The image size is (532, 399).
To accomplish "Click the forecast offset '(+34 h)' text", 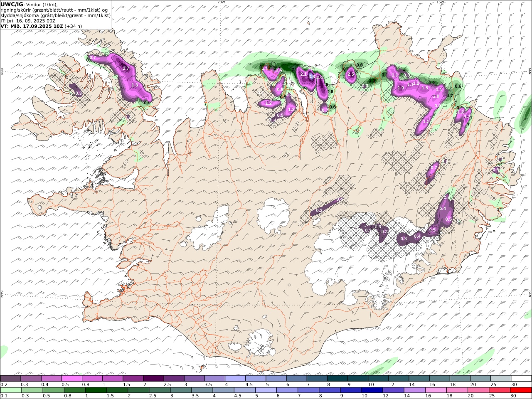I will tap(74, 26).
